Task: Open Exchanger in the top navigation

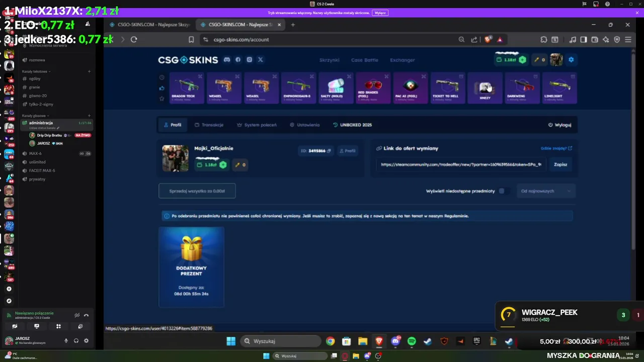Action: (x=403, y=60)
